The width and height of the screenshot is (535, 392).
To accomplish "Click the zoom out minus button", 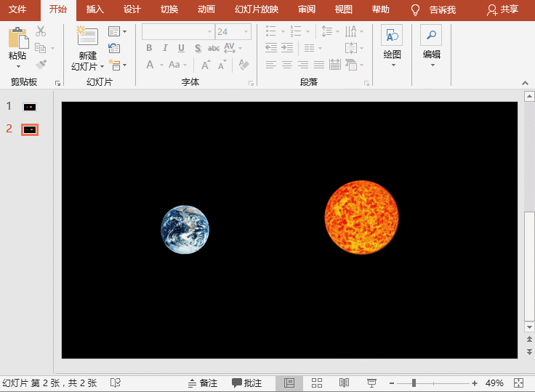I will [392, 383].
